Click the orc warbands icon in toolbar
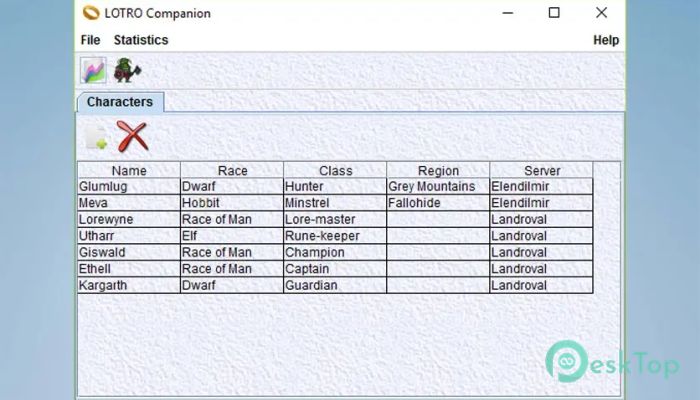 point(127,70)
